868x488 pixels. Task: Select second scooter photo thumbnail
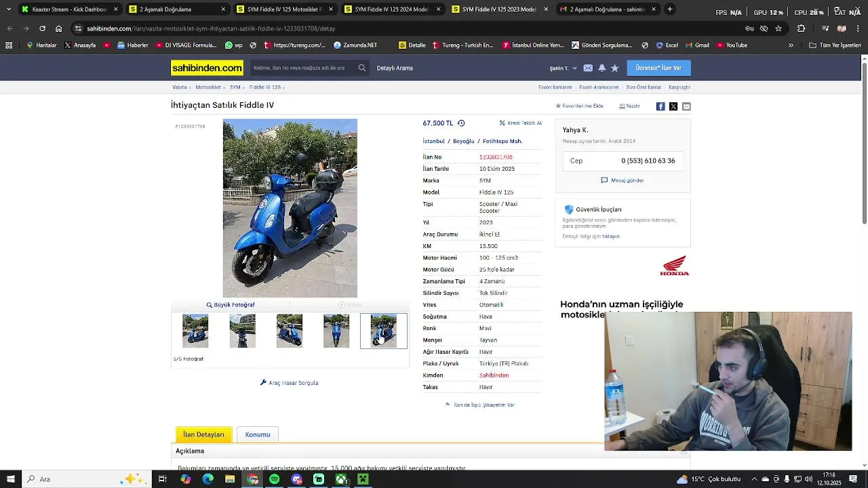(x=242, y=331)
